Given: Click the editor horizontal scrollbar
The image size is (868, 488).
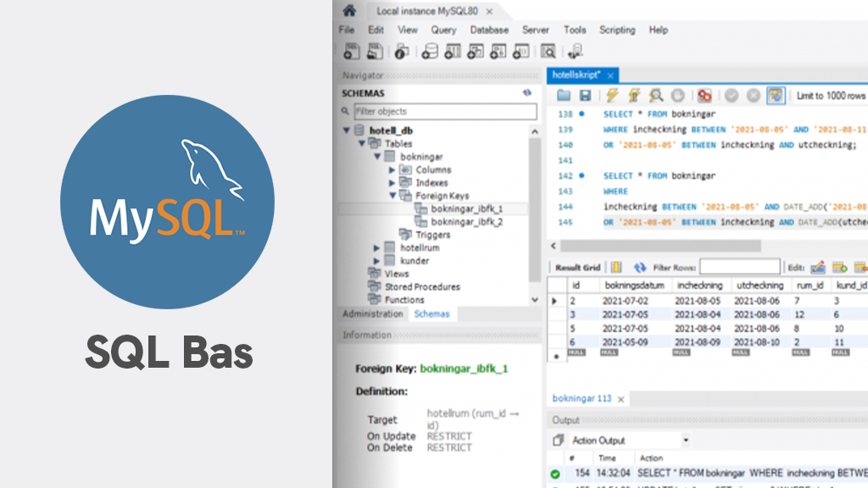Looking at the screenshot, I should (x=659, y=246).
